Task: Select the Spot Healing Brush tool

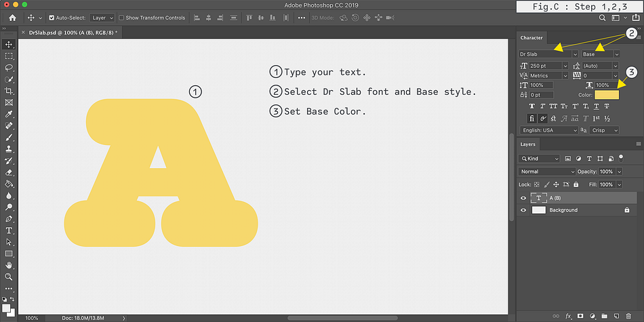Action: 9,125
